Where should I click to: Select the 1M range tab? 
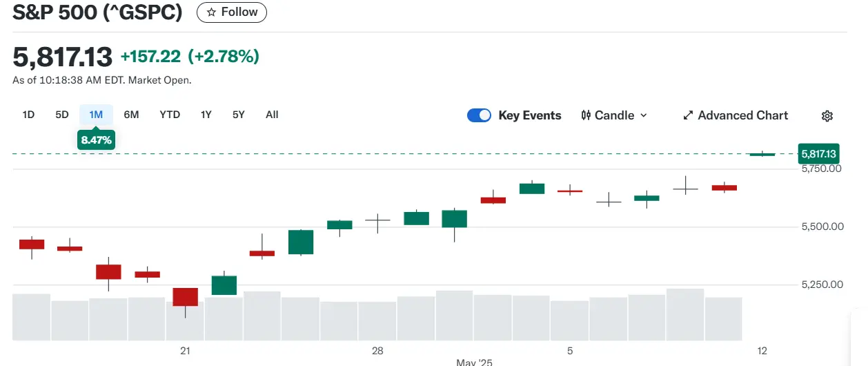click(x=96, y=115)
